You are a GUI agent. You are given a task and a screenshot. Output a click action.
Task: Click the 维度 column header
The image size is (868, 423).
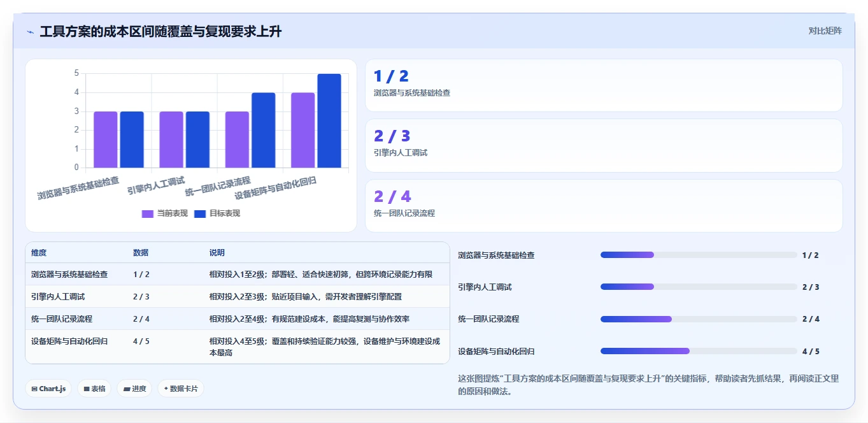tap(39, 253)
